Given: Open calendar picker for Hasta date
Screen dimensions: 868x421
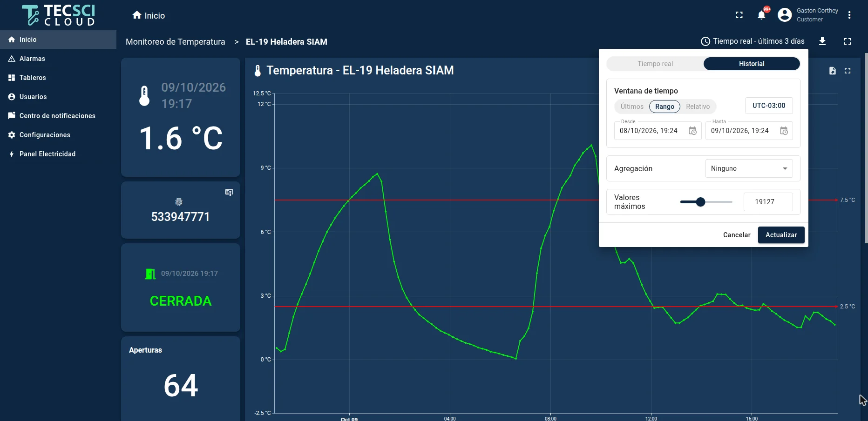Looking at the screenshot, I should [784, 131].
